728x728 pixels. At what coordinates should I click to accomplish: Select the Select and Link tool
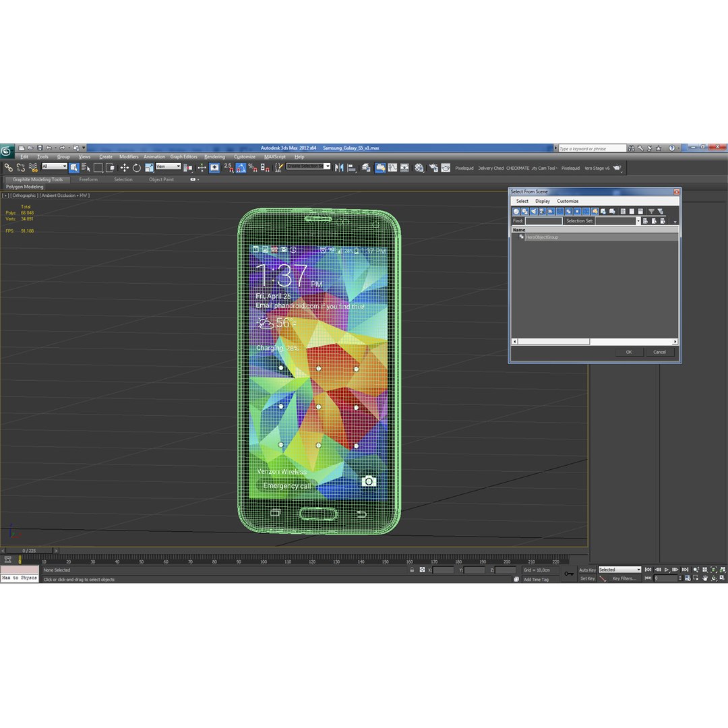point(8,168)
